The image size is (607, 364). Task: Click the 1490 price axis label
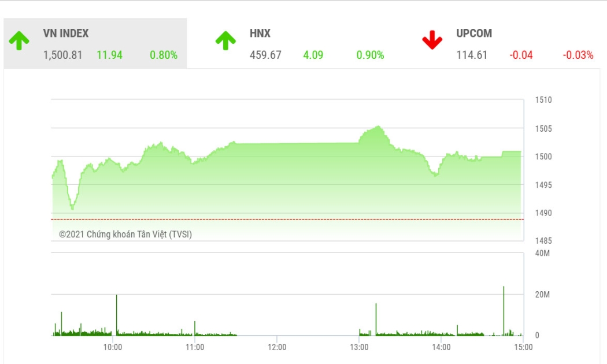543,213
